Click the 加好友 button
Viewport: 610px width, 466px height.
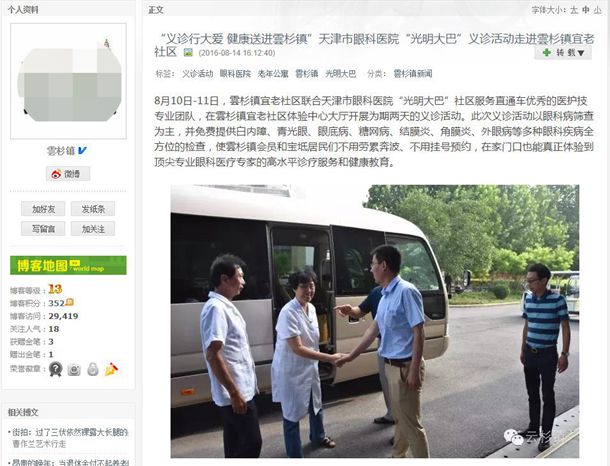click(43, 209)
